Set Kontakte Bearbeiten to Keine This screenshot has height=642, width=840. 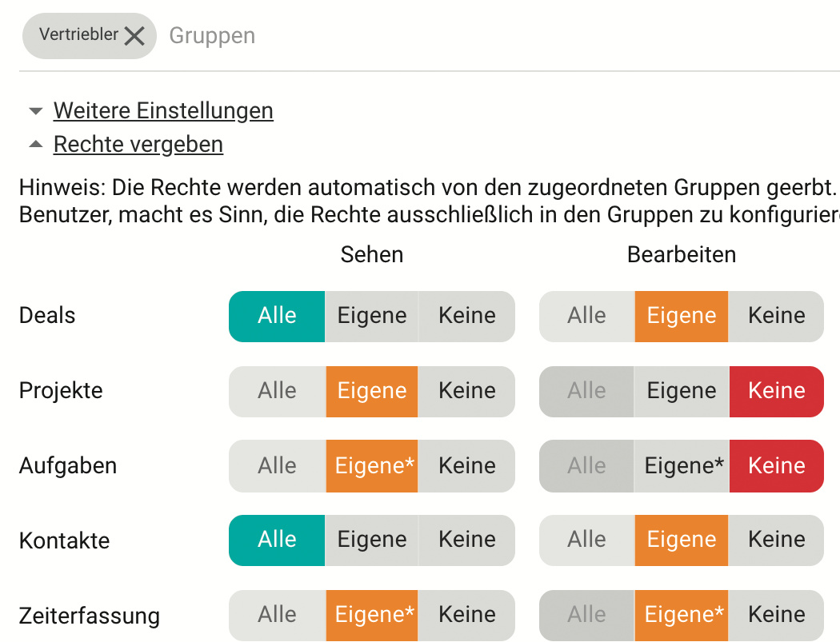pyautogui.click(x=776, y=540)
